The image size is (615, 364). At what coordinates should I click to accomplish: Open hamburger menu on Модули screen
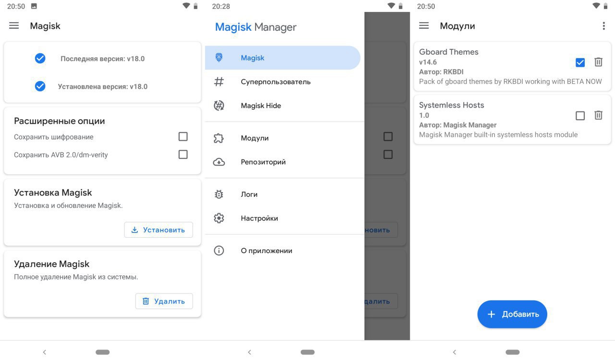pos(424,26)
